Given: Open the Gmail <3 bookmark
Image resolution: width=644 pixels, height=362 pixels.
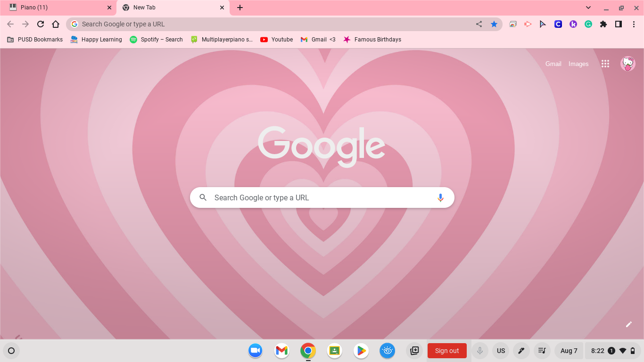Looking at the screenshot, I should click(x=318, y=40).
